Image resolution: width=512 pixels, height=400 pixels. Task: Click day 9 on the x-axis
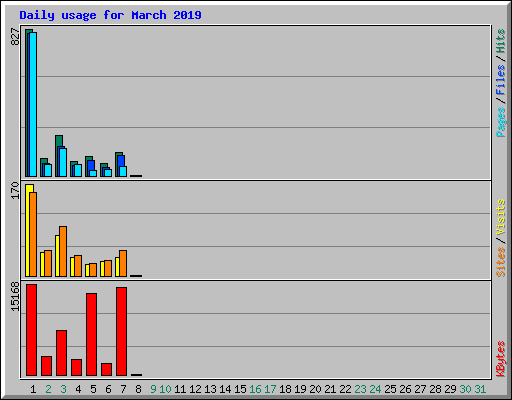click(x=153, y=389)
